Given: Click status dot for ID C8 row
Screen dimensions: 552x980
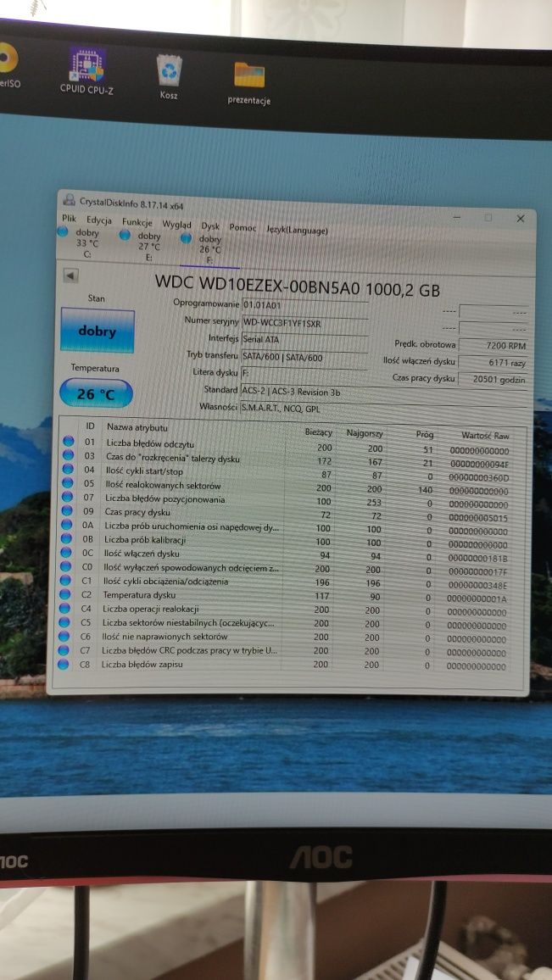Looking at the screenshot, I should pyautogui.click(x=63, y=665).
